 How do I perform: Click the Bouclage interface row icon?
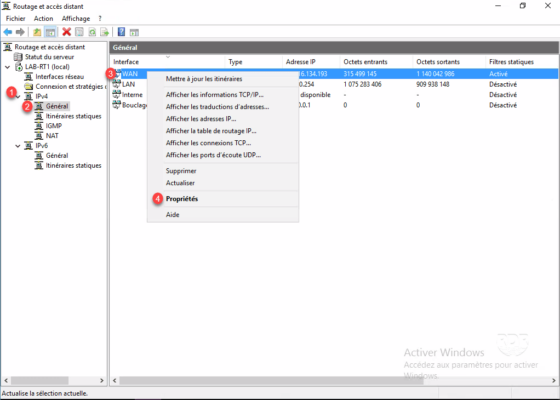point(116,105)
